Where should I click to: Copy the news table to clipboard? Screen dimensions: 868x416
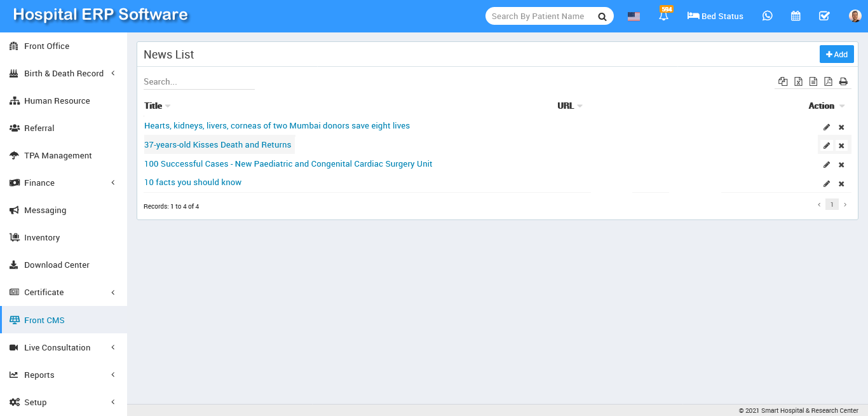coord(783,81)
